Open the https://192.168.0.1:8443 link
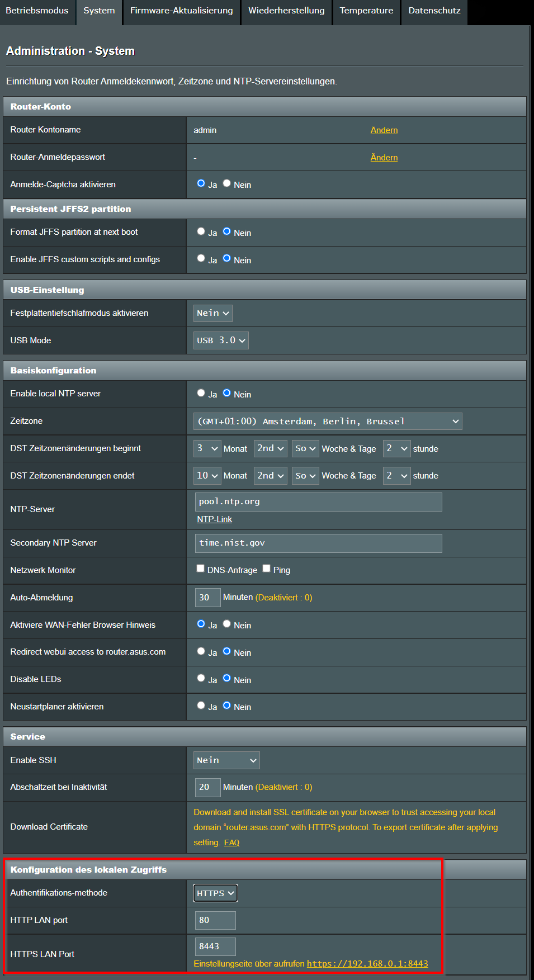This screenshot has width=534, height=980. [367, 964]
